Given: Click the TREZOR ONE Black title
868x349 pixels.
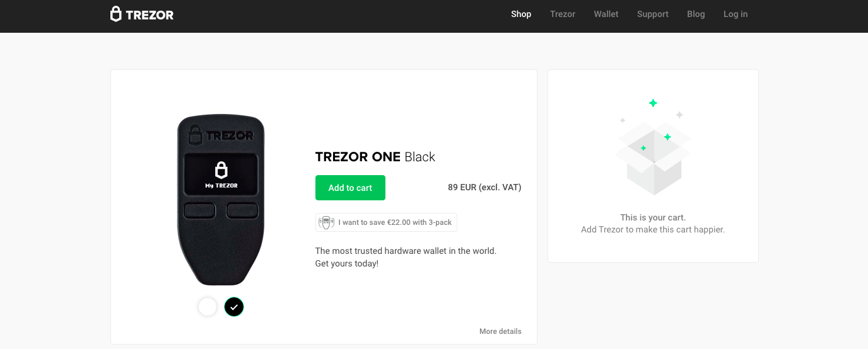Looking at the screenshot, I should coord(375,157).
